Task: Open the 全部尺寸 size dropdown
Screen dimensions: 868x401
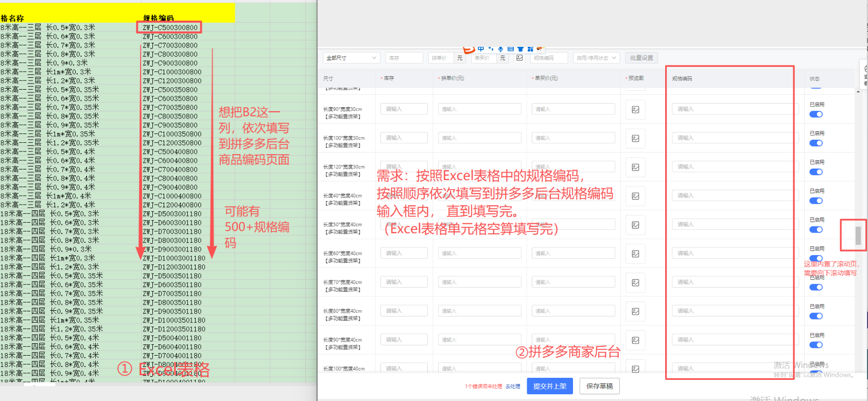Action: (x=352, y=58)
